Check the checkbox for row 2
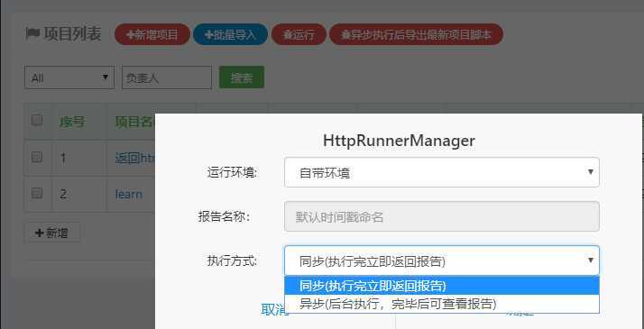The image size is (644, 329). point(37,193)
